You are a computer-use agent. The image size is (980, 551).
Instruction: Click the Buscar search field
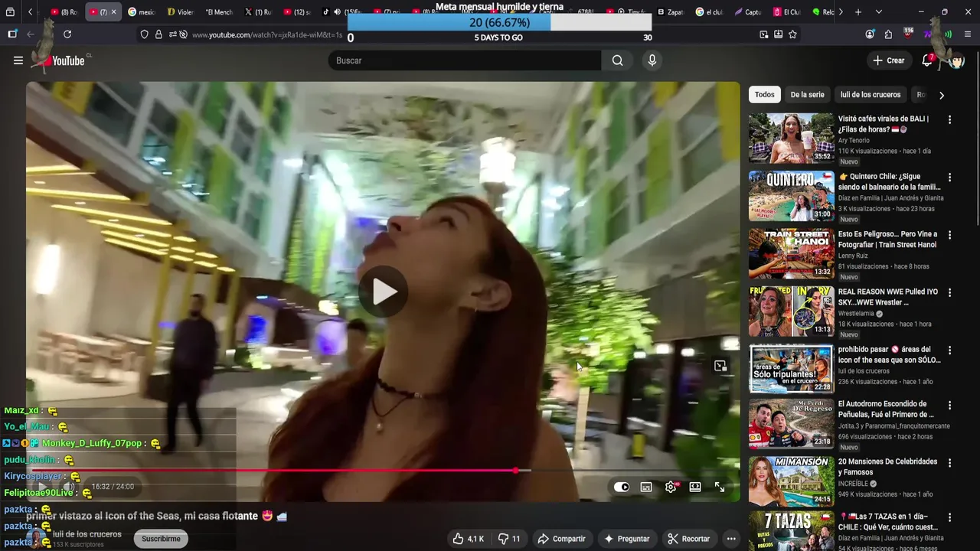coord(465,60)
